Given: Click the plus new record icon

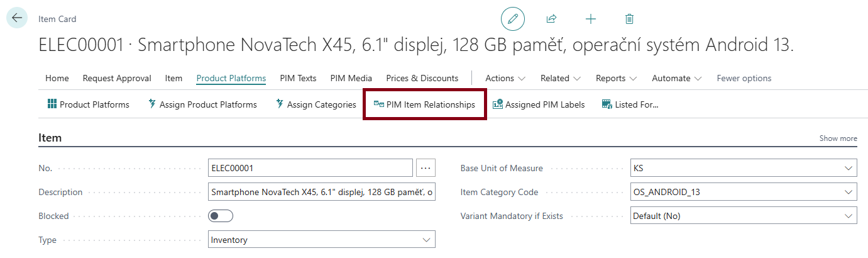Looking at the screenshot, I should (590, 19).
